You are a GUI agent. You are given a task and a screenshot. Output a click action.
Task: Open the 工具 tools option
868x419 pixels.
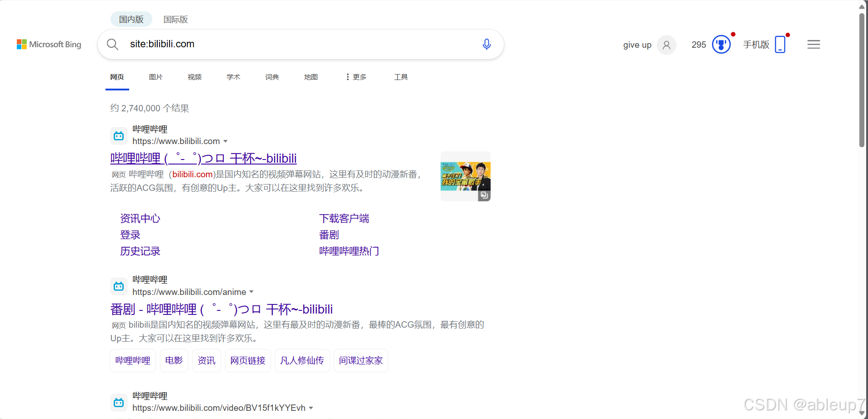(x=401, y=77)
